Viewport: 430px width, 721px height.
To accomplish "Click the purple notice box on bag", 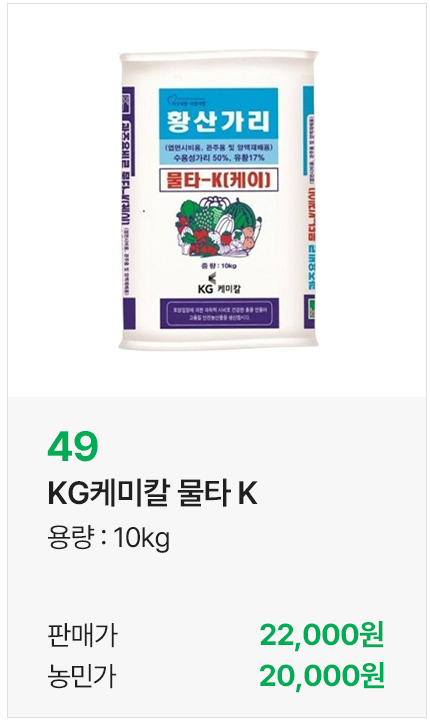I will coord(219,314).
